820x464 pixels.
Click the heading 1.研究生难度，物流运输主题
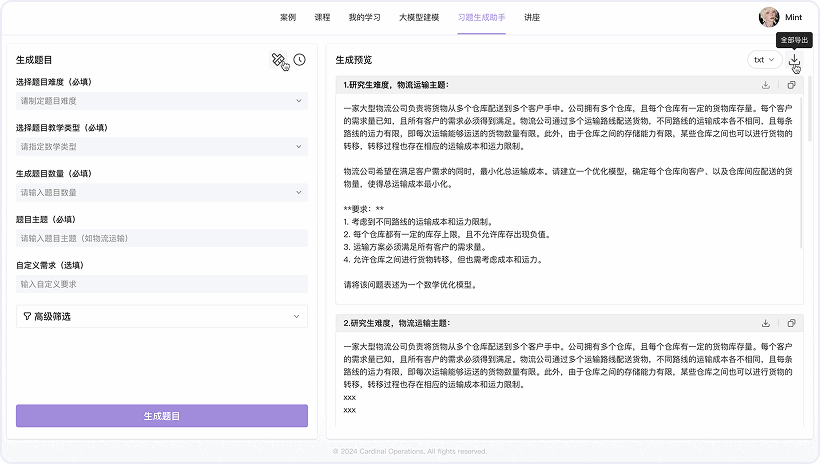pos(396,85)
